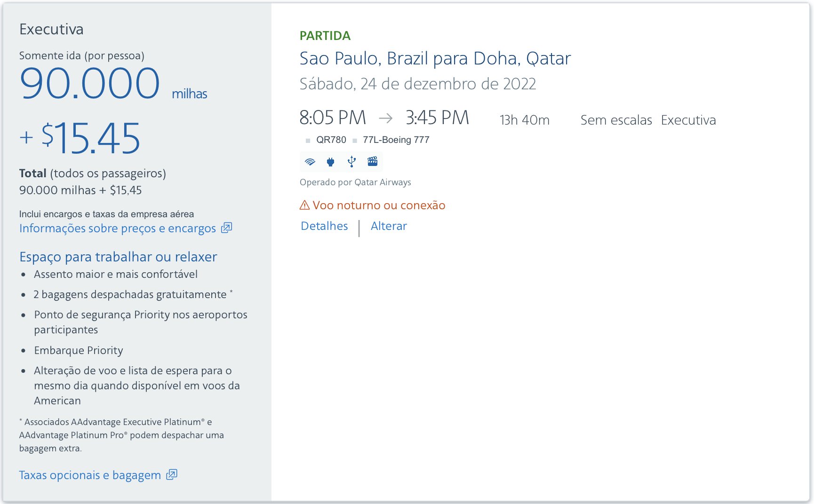
Task: Click the arrow between departure and arrival times
Action: [x=386, y=118]
